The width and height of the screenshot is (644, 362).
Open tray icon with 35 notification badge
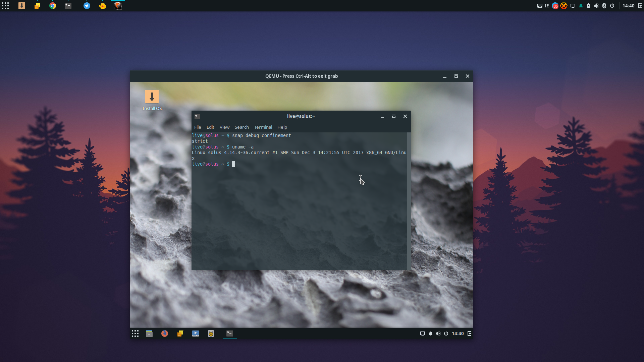click(x=555, y=6)
